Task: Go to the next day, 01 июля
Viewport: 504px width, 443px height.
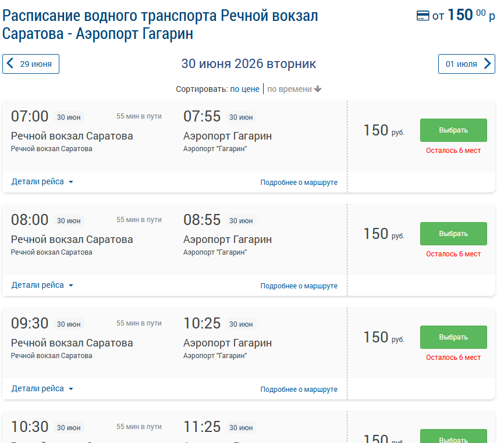Action: [466, 64]
